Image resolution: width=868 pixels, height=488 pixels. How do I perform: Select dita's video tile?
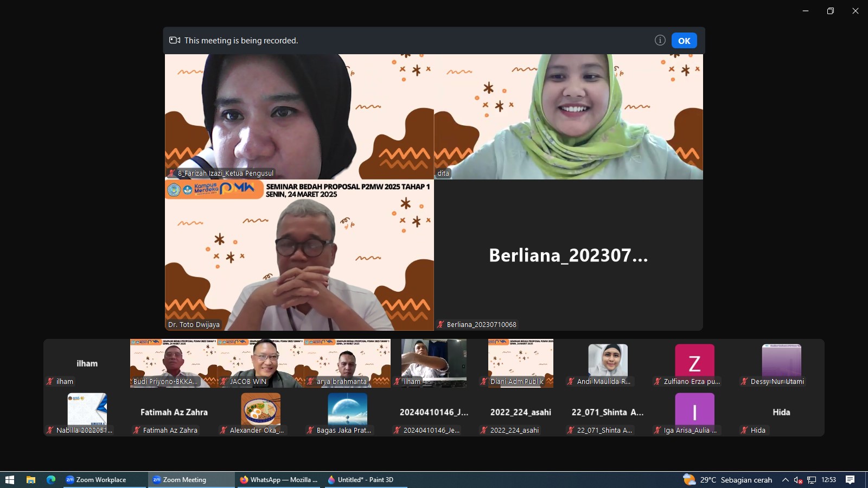(568, 117)
